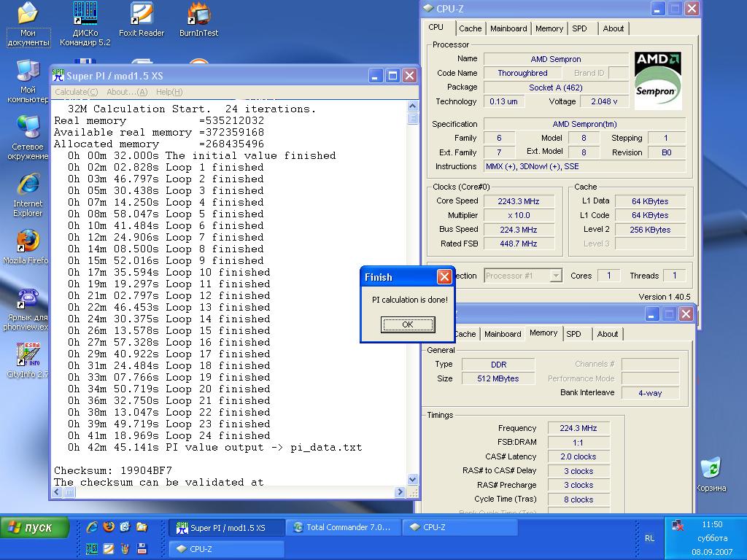Click the Core Speed 2243.3 MHz value
The image size is (747, 560).
pos(519,201)
